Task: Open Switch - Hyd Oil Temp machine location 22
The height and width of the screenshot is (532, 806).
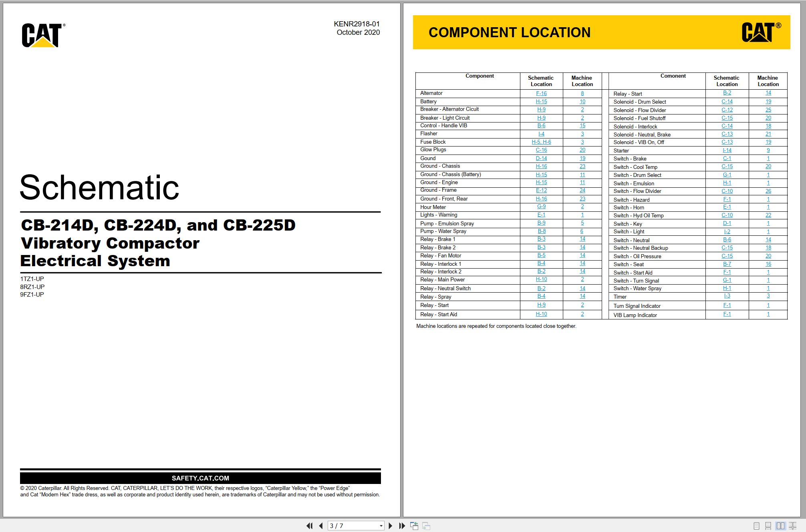Action: (768, 215)
